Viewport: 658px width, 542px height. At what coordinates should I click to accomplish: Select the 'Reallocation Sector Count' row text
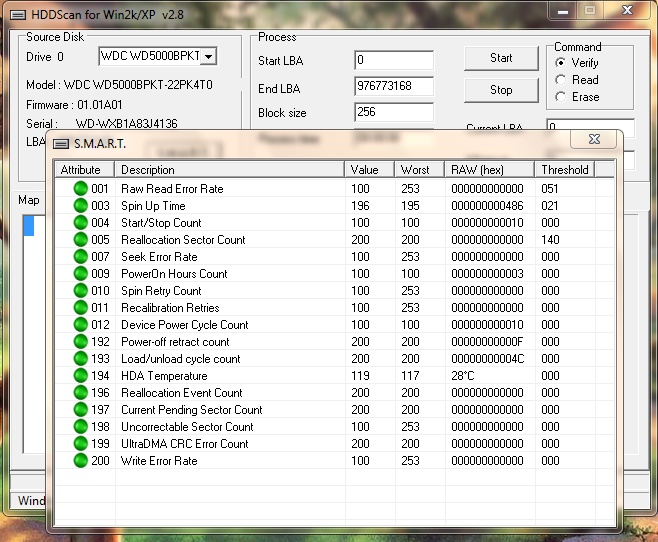pyautogui.click(x=183, y=240)
